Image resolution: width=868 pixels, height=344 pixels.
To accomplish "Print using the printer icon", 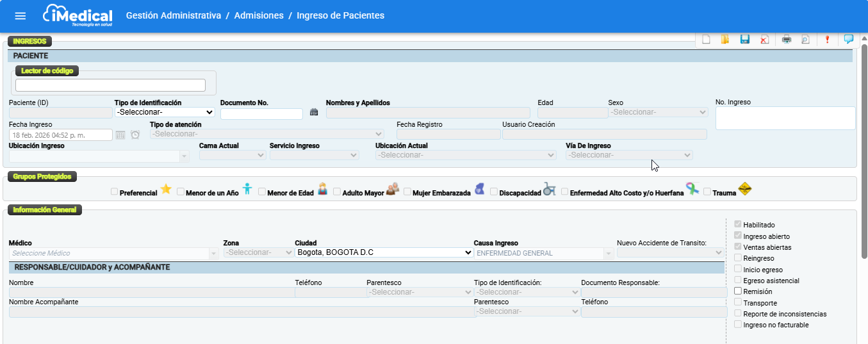I will 787,40.
